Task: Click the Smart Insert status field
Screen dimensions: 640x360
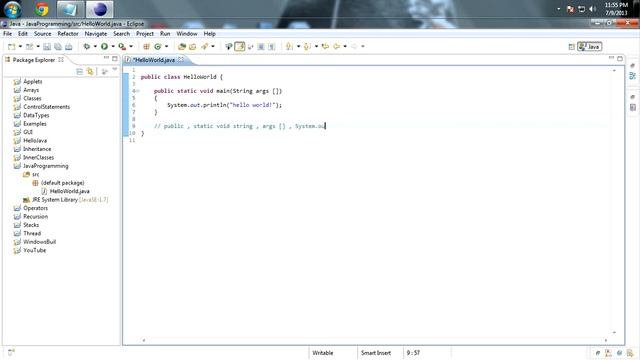Action: (x=376, y=353)
